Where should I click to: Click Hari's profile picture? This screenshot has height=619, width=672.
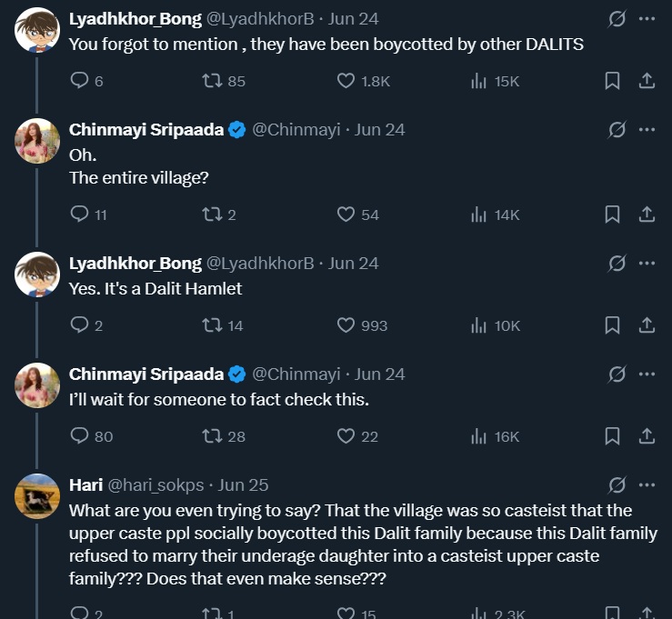pos(37,496)
